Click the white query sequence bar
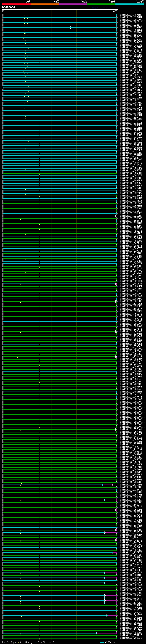This screenshot has height=644, width=146. click(x=60, y=10)
